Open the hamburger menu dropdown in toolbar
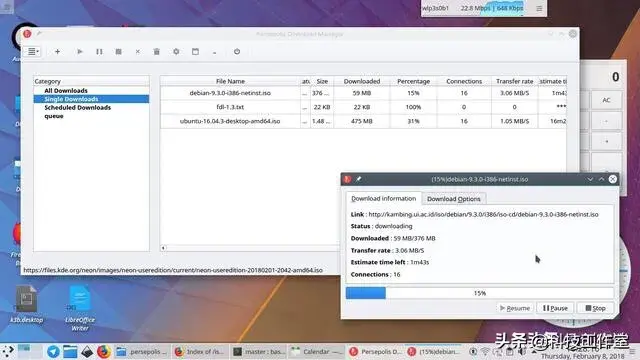The height and width of the screenshot is (360, 640). [33, 52]
